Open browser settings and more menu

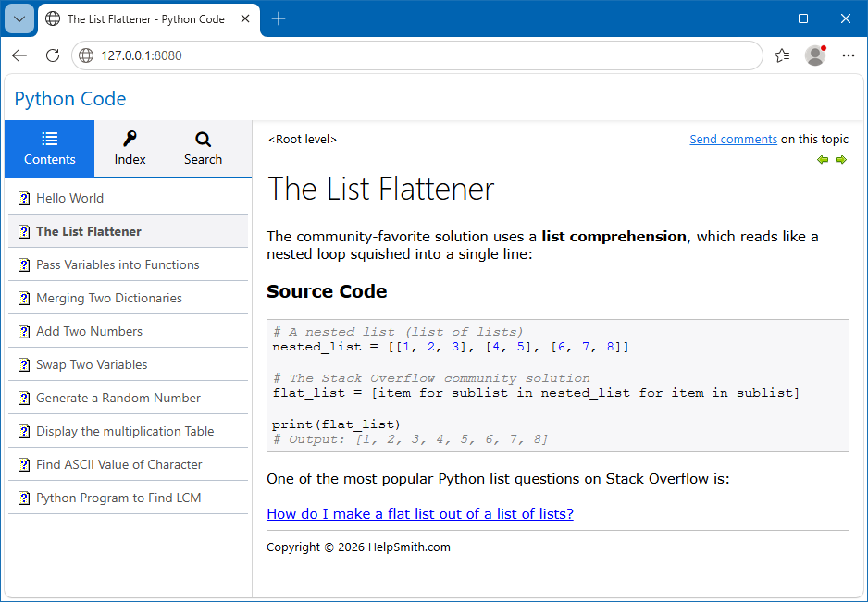848,55
